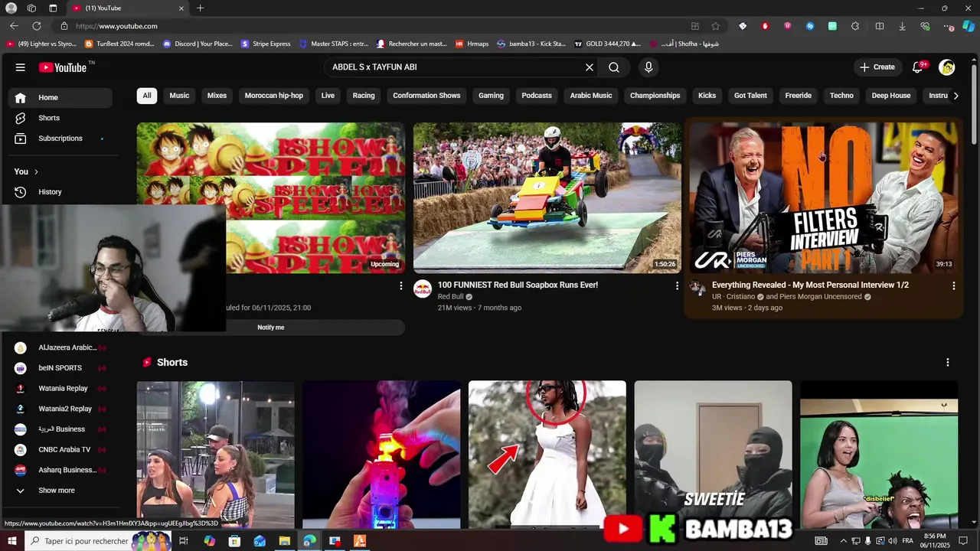Open the Red Bull Soapbox video thumbnail

[547, 197]
